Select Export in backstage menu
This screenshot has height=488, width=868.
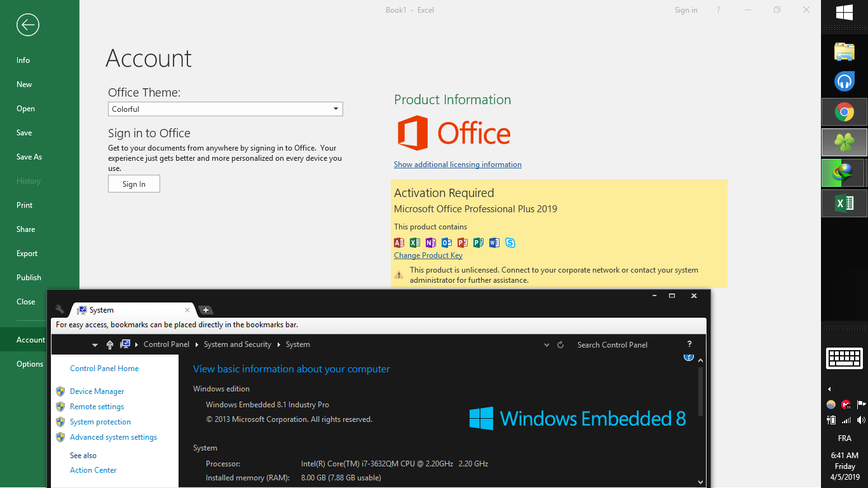click(x=39, y=254)
